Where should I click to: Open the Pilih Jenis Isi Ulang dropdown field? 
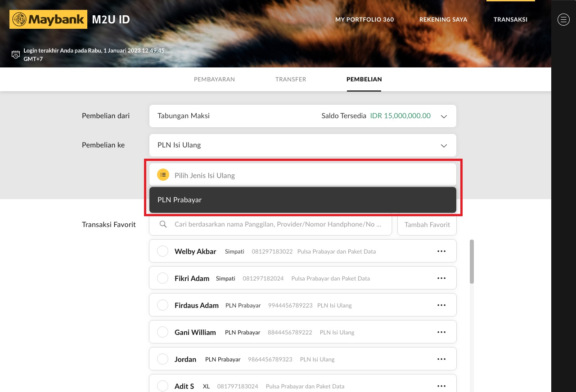(x=303, y=174)
